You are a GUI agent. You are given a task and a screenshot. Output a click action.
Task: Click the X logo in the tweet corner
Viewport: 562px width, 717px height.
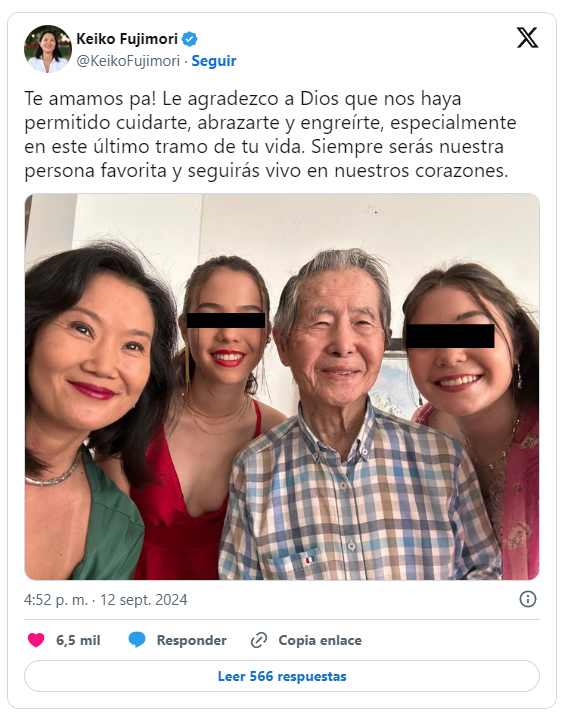pos(527,37)
